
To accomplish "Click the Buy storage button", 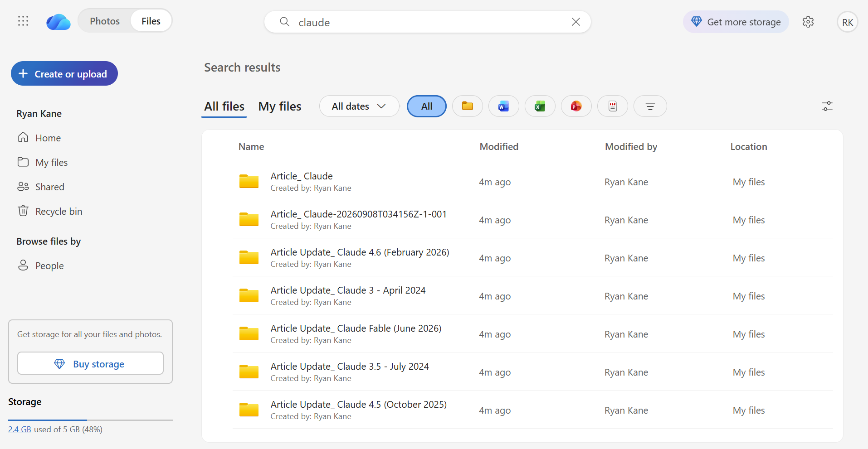I will 90,363.
